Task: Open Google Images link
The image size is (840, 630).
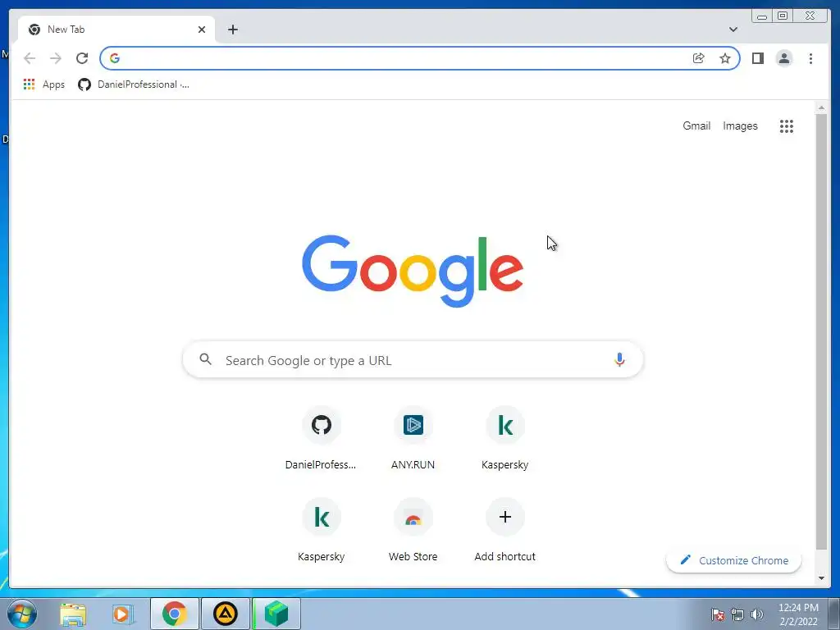Action: (x=740, y=126)
